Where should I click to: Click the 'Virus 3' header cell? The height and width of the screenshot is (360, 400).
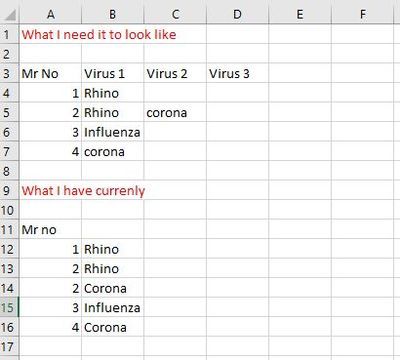pos(237,73)
